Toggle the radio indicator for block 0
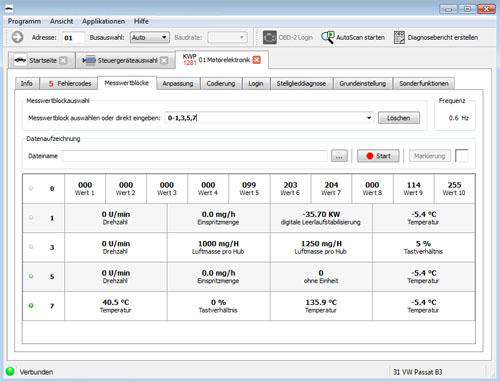 [x=31, y=188]
